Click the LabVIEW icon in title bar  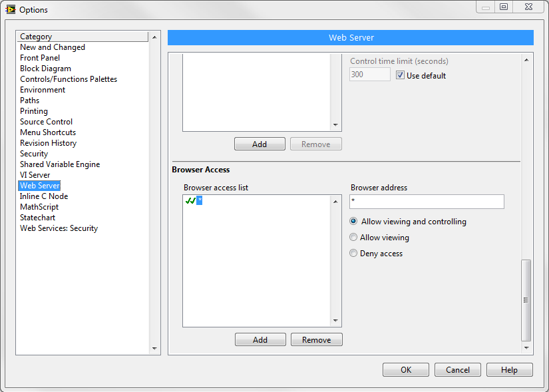[10, 9]
